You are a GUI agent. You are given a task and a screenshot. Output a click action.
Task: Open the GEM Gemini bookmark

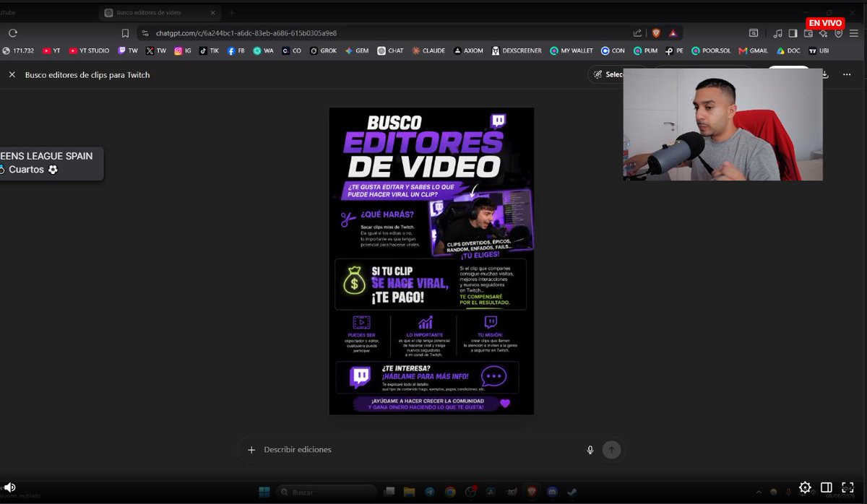coord(357,51)
